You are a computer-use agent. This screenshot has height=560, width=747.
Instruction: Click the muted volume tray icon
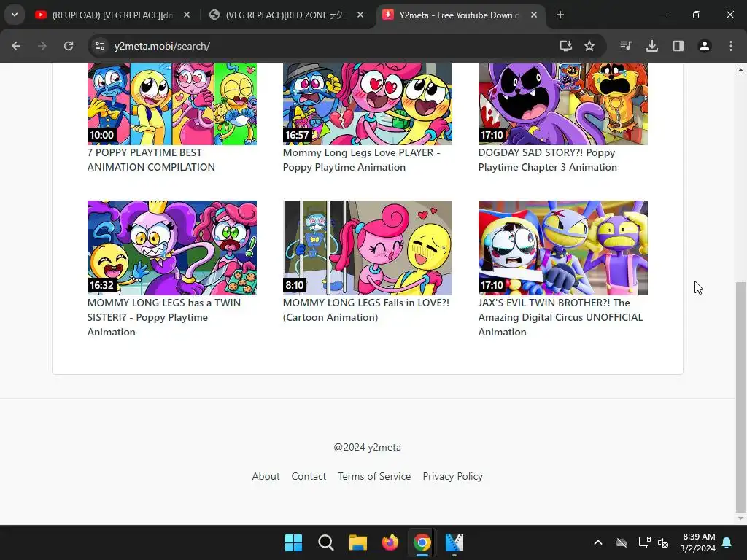point(663,542)
